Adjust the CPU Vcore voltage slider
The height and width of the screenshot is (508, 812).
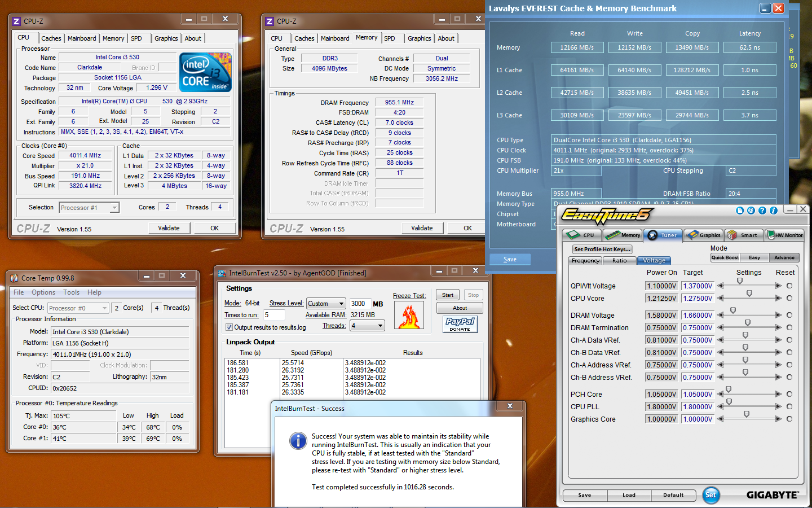coord(749,294)
